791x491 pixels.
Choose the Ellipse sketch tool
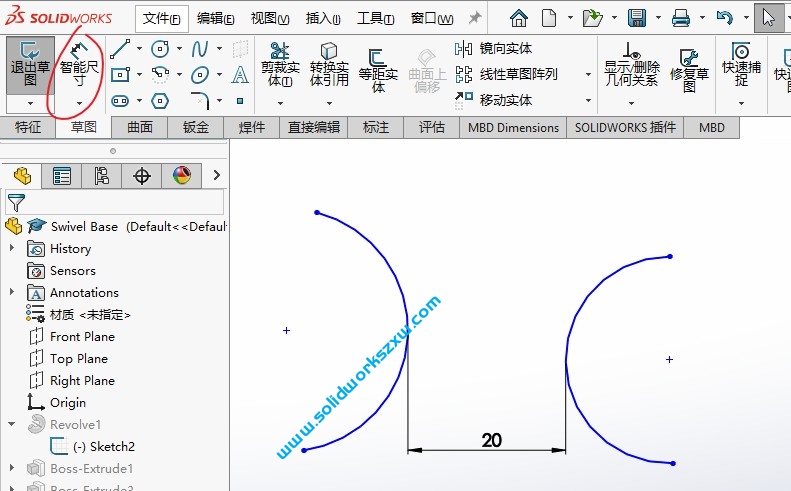point(200,75)
